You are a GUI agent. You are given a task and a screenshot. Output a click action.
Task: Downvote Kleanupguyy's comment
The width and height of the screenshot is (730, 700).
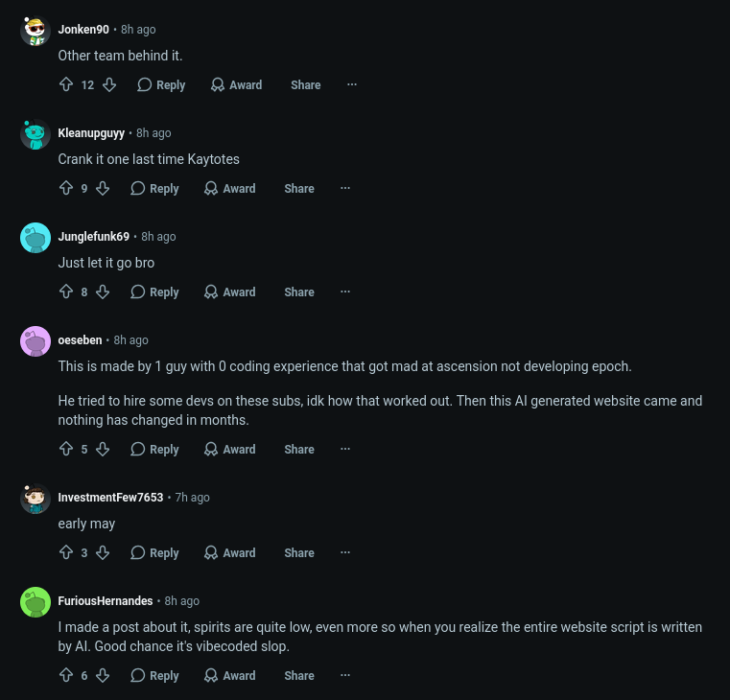tap(103, 189)
